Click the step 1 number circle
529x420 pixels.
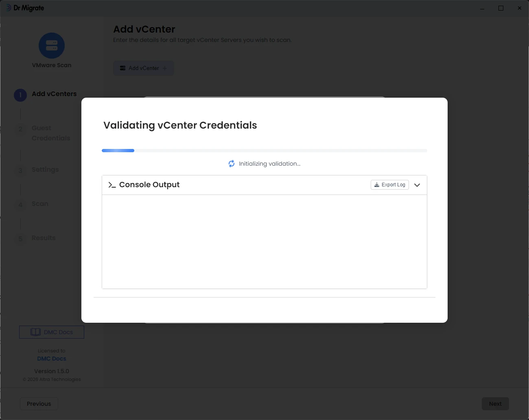(20, 95)
